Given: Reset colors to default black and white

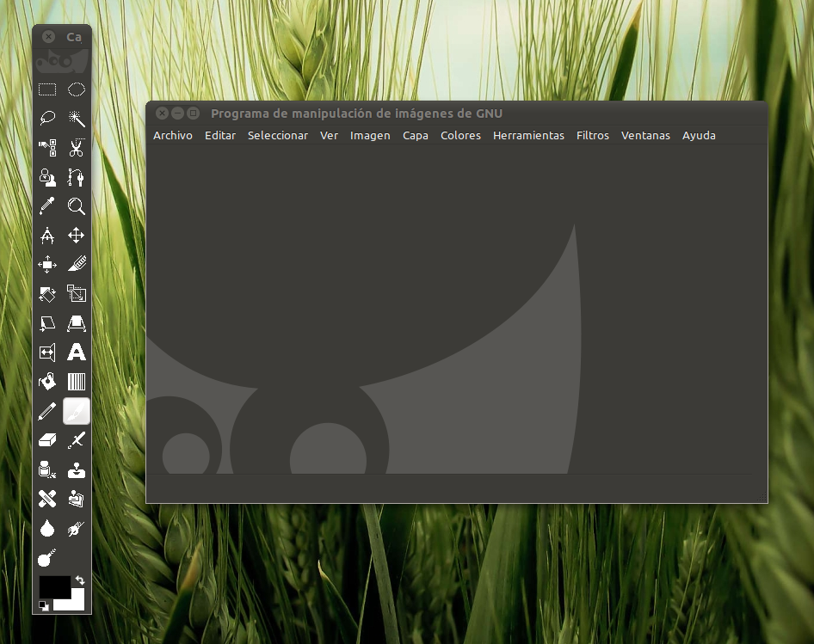Looking at the screenshot, I should [44, 605].
